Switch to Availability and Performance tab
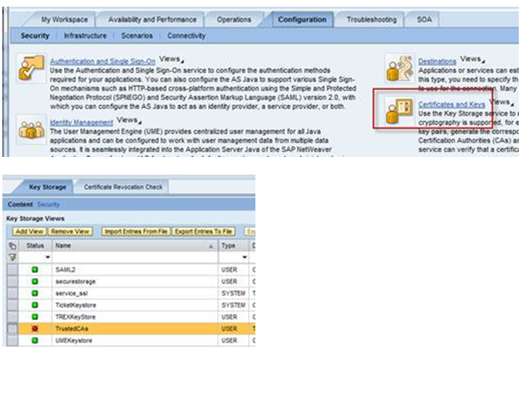This screenshot has width=520, height=397. pyautogui.click(x=152, y=20)
